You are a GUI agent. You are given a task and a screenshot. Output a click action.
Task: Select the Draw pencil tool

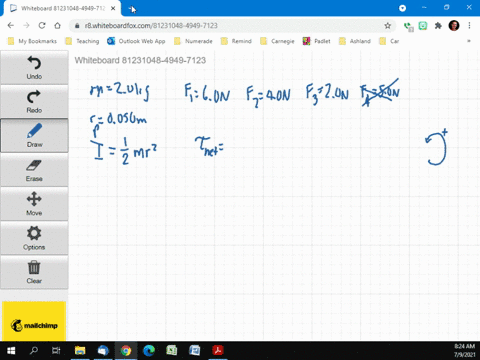point(34,135)
